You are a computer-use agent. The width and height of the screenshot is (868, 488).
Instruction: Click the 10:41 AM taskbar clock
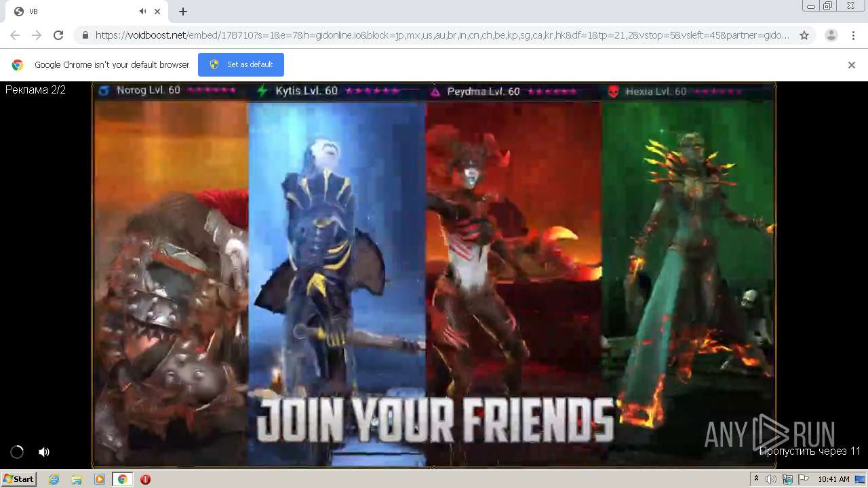[833, 479]
